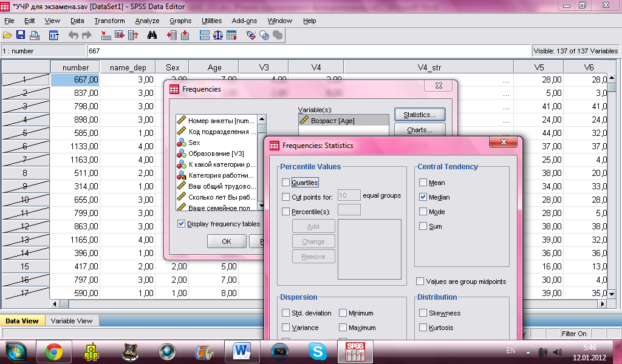
Task: Click the Insert Variable toolbar icon
Action: pos(185,35)
